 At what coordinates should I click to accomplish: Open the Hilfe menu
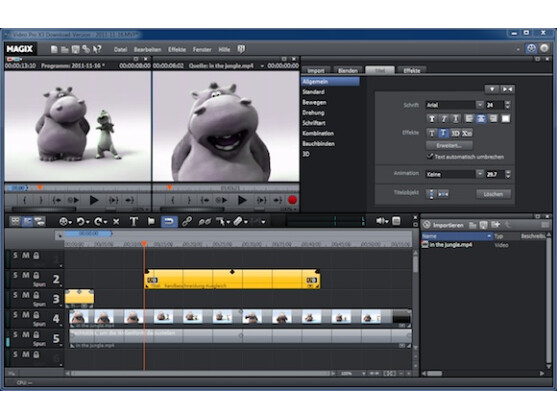click(224, 50)
